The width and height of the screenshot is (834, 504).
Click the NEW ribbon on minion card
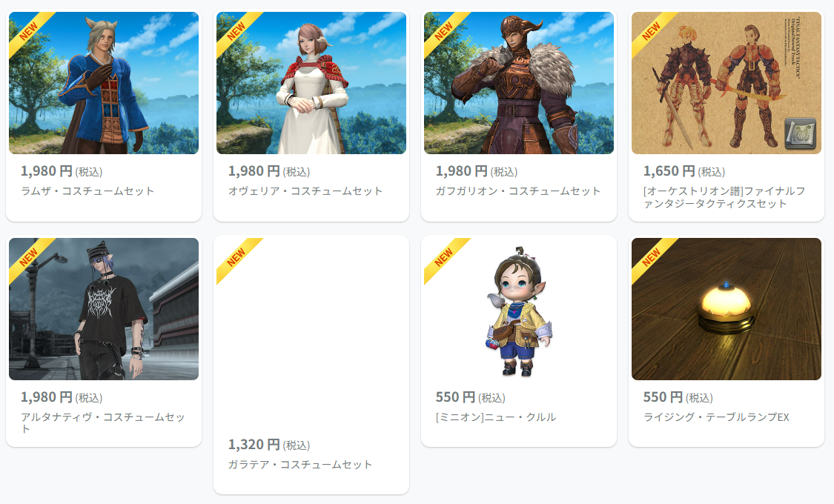click(x=444, y=258)
